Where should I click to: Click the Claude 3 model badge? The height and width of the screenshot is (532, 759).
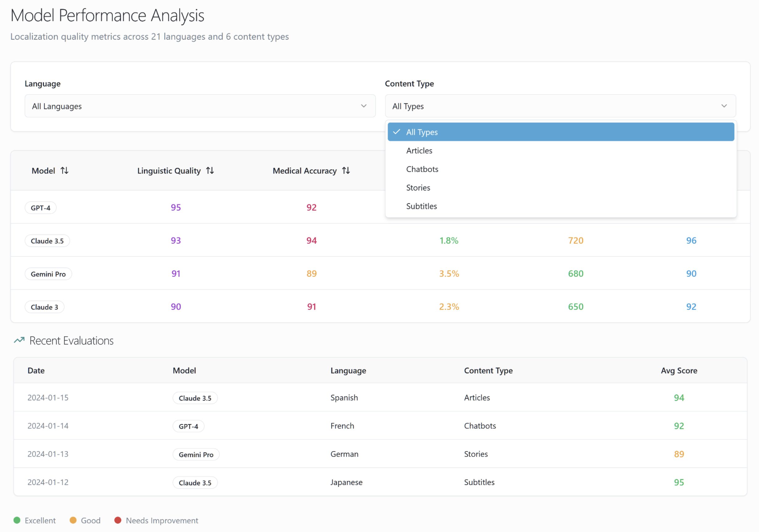click(45, 307)
